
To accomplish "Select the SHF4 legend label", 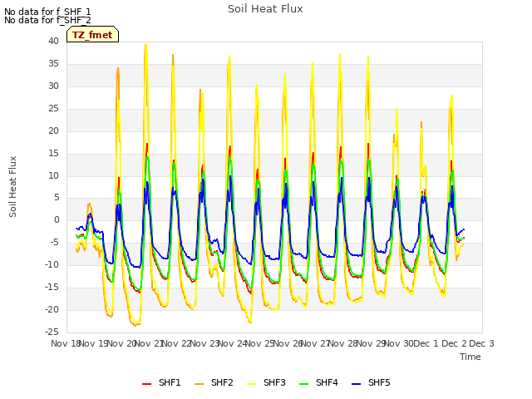I will click(x=327, y=382).
